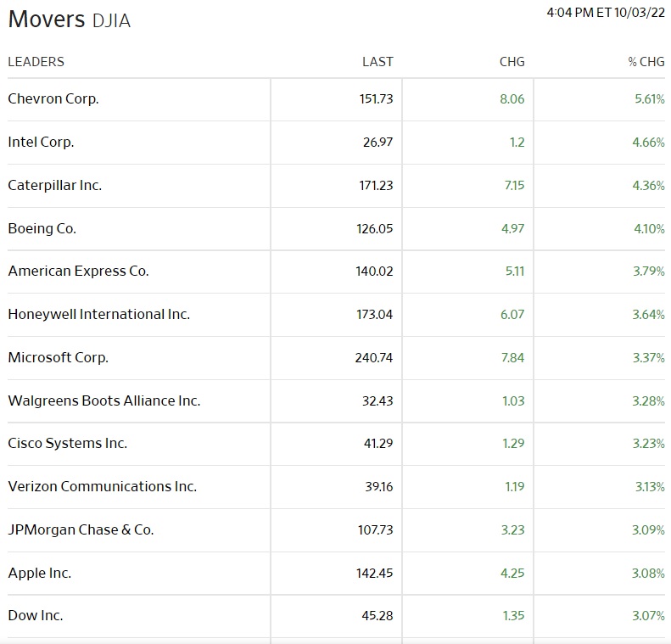Click Boeing's last price 126.05
This screenshot has height=644, width=671.
375,228
